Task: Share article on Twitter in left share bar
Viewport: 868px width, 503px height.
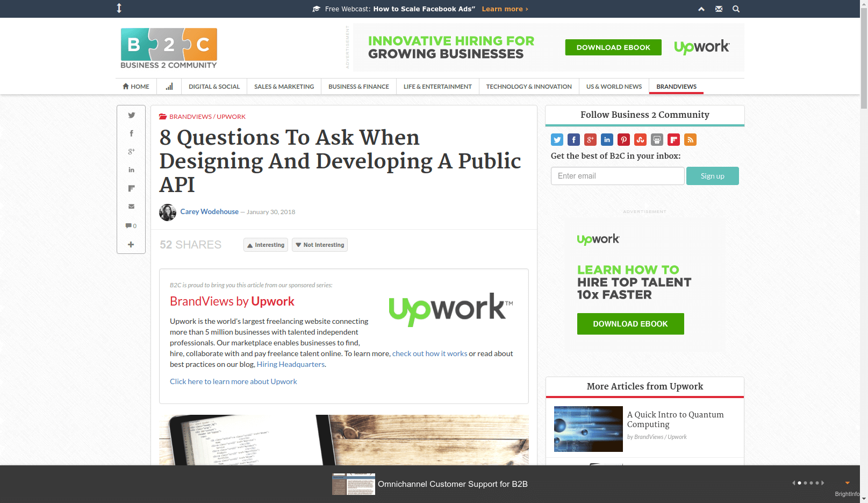Action: coord(131,115)
